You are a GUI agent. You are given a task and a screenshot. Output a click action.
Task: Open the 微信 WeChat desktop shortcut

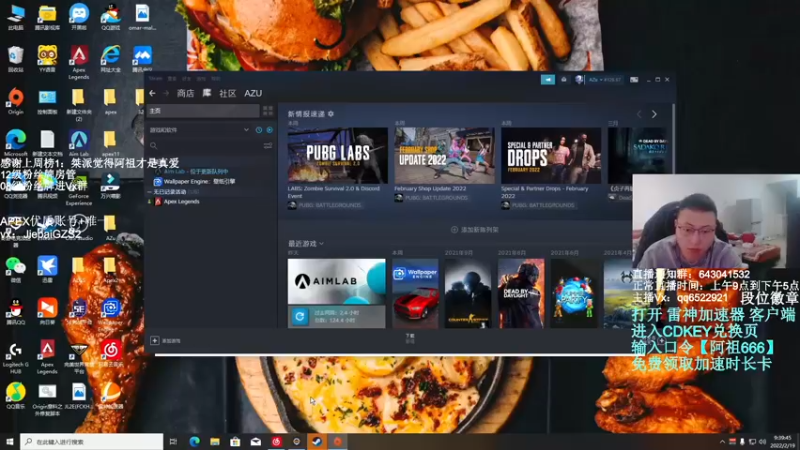click(16, 269)
